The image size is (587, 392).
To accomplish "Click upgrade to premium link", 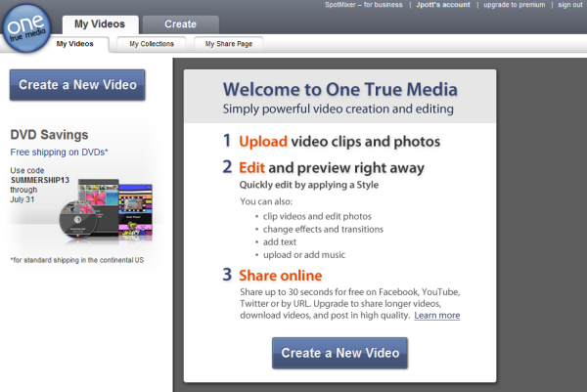I will [514, 5].
